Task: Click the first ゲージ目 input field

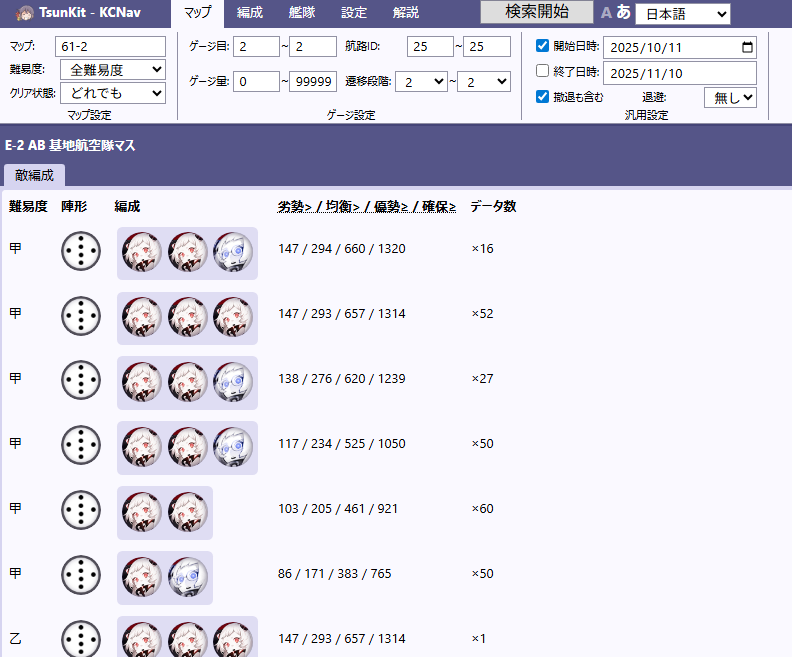Action: pos(257,46)
